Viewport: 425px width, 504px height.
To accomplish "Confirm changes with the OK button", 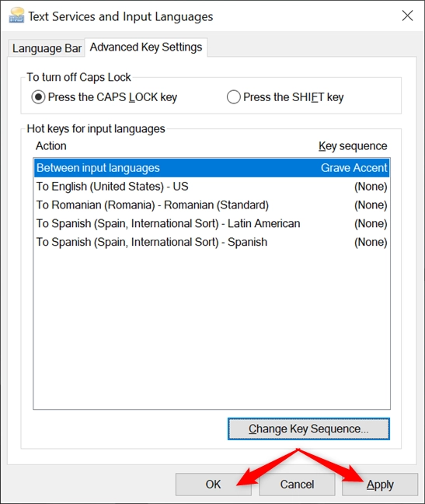I will coord(213,485).
